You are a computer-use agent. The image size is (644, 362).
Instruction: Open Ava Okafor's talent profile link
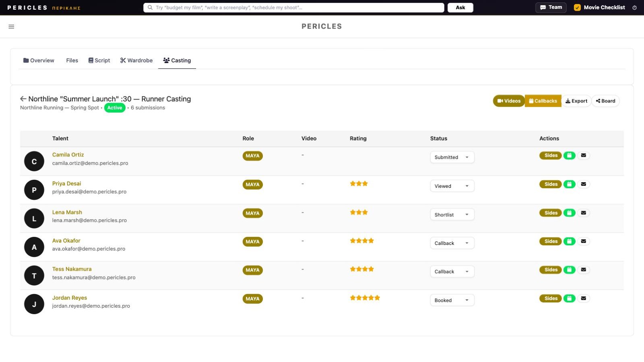66,241
